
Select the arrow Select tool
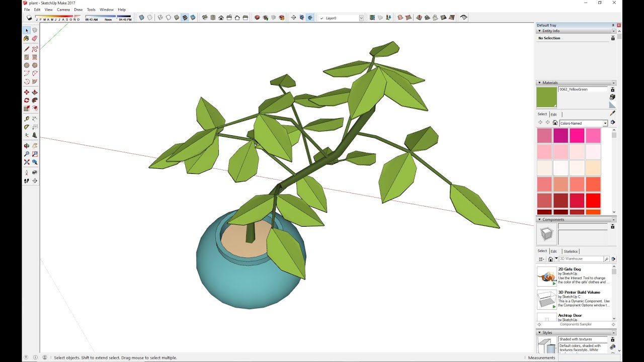coord(27,31)
